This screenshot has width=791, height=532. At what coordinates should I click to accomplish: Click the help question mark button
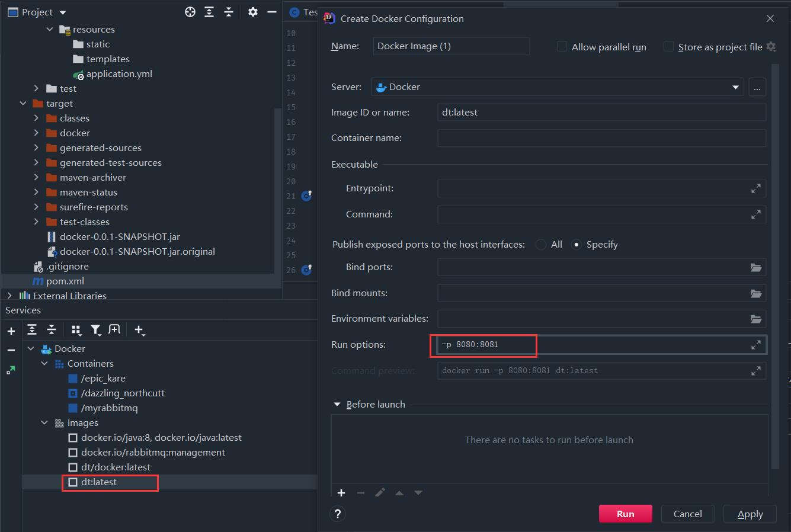(x=338, y=514)
